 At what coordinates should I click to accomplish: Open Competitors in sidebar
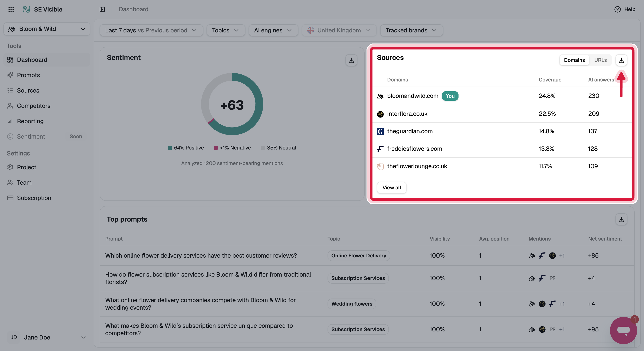[x=47, y=106]
